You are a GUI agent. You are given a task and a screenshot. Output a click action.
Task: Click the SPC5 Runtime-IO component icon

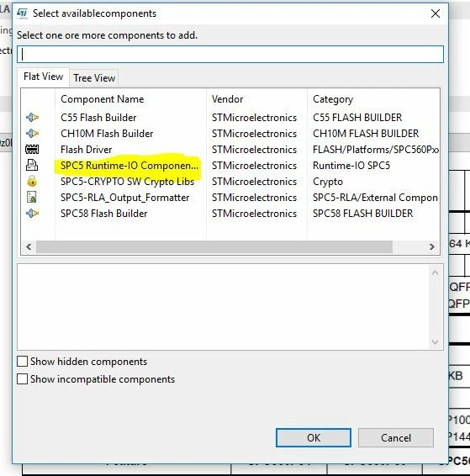click(x=32, y=165)
